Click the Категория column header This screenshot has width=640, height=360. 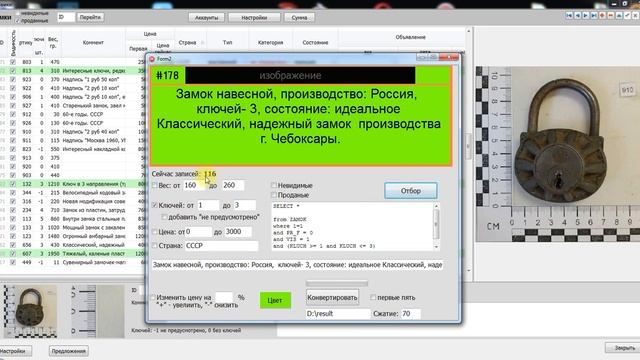tap(270, 42)
